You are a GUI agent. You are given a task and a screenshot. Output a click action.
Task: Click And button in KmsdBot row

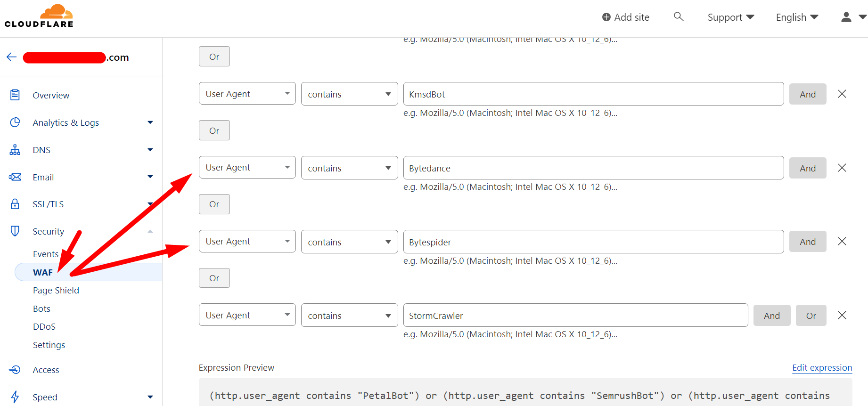pos(808,94)
